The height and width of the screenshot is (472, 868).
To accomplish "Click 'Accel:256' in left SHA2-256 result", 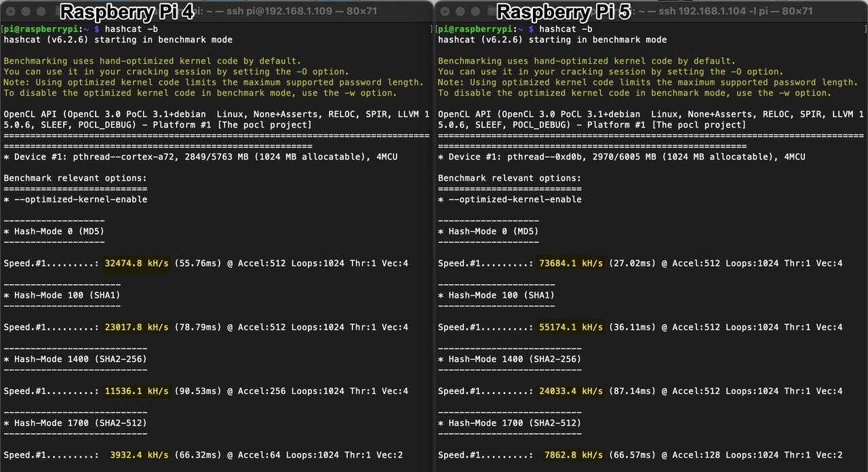I will (x=262, y=391).
